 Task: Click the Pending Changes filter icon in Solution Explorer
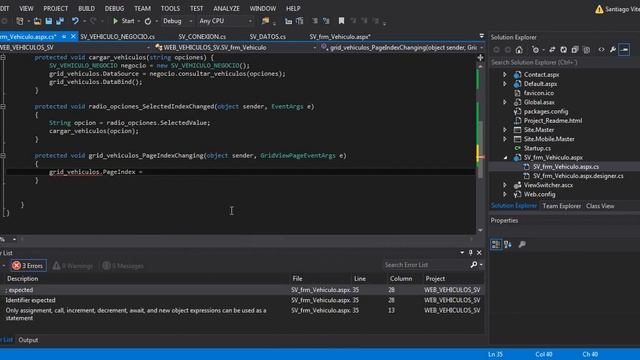click(535, 50)
